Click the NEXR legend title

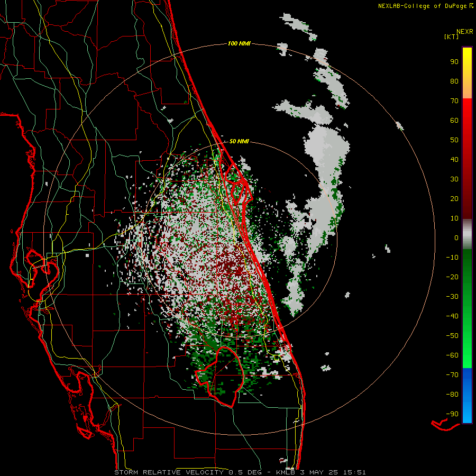(465, 31)
